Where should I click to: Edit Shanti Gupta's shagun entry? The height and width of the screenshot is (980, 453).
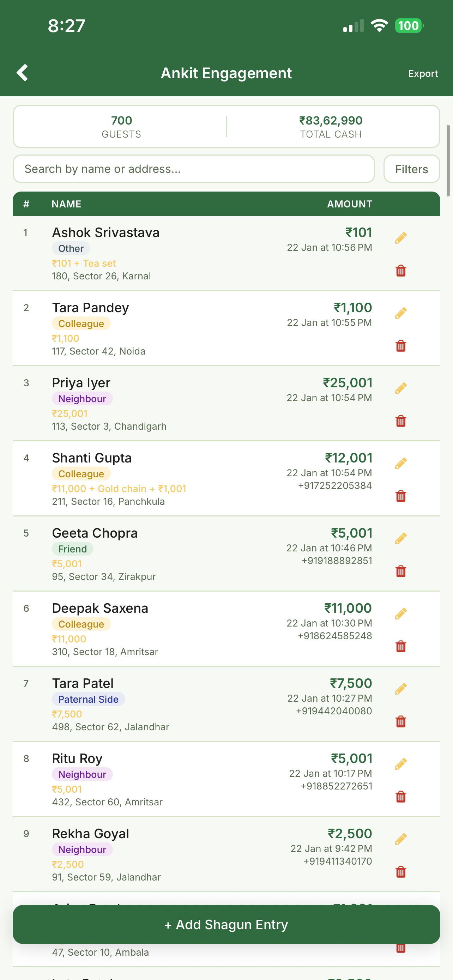coord(400,464)
